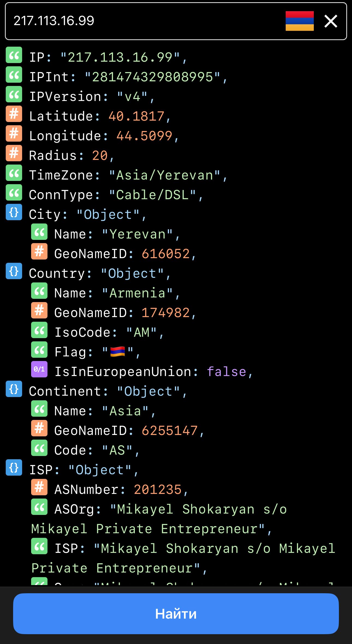The width and height of the screenshot is (352, 644).
Task: Collapse the Continent object entry
Action: click(14, 391)
